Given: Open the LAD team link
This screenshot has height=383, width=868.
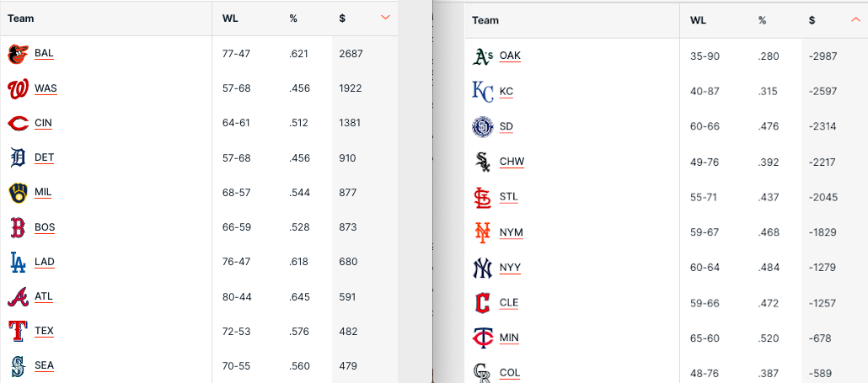Looking at the screenshot, I should [45, 262].
